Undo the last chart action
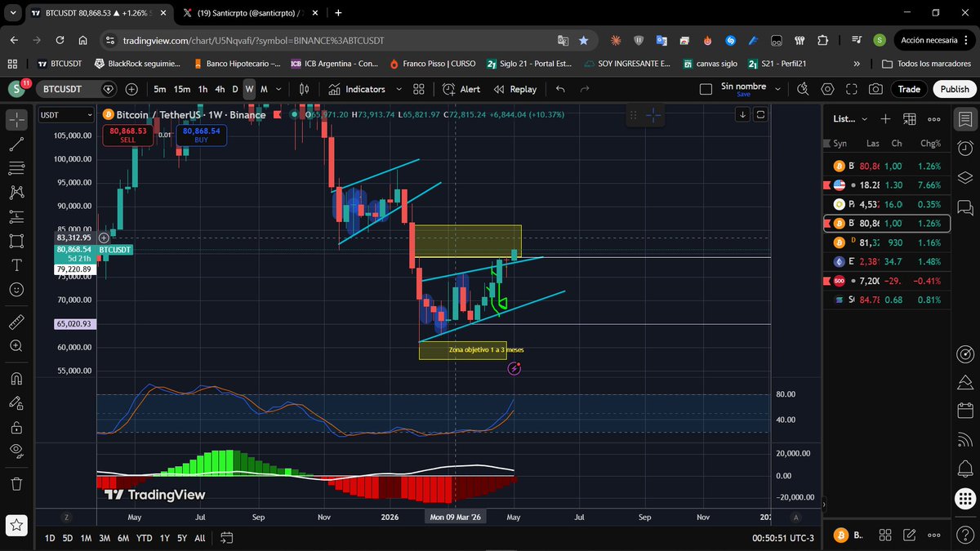This screenshot has width=980, height=551. pyautogui.click(x=560, y=89)
